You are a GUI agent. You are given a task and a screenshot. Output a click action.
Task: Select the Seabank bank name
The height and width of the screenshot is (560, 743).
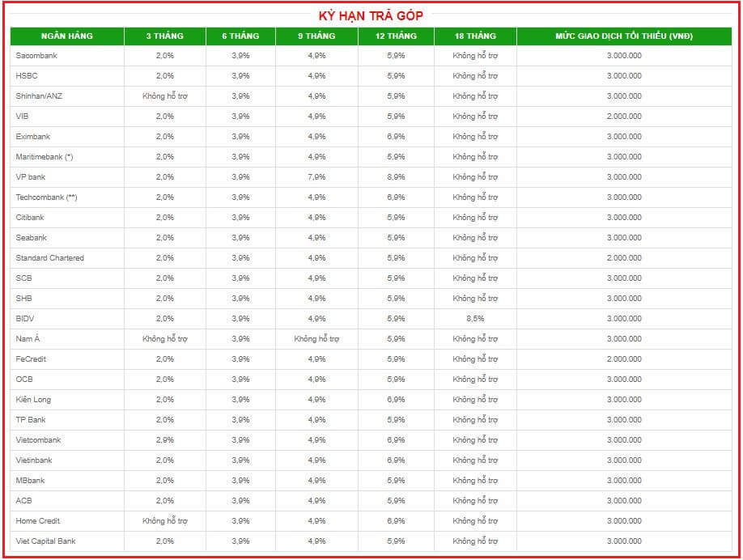32,237
